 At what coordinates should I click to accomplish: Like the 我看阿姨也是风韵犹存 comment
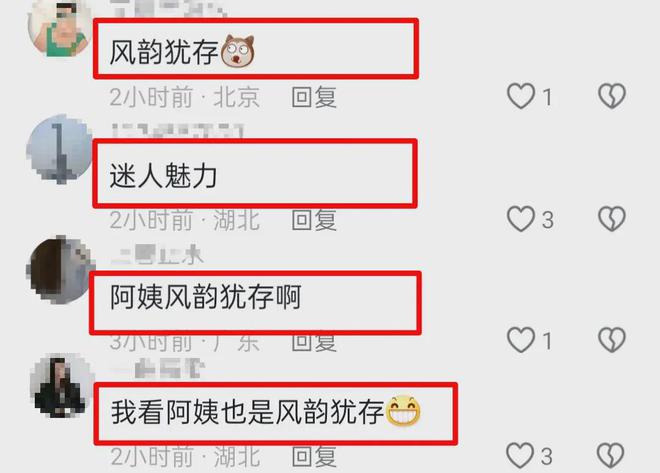pos(520,456)
